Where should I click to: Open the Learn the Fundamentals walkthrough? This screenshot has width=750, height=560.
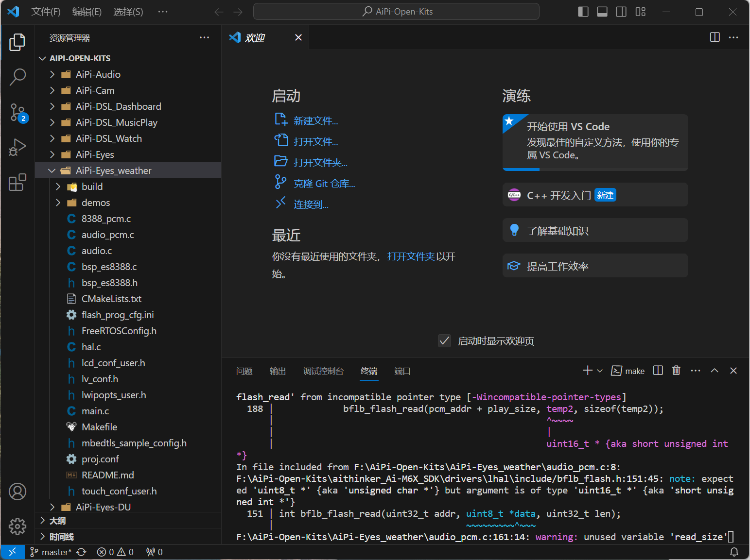click(595, 230)
